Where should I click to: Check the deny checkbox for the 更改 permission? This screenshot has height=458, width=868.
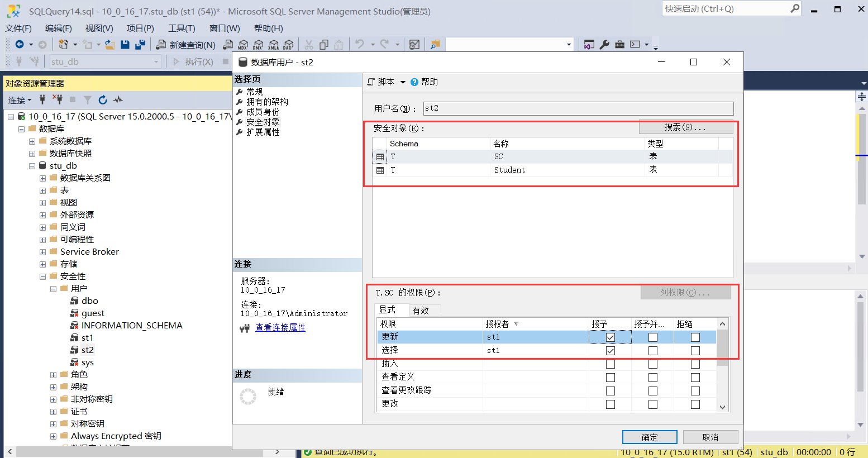pos(695,404)
